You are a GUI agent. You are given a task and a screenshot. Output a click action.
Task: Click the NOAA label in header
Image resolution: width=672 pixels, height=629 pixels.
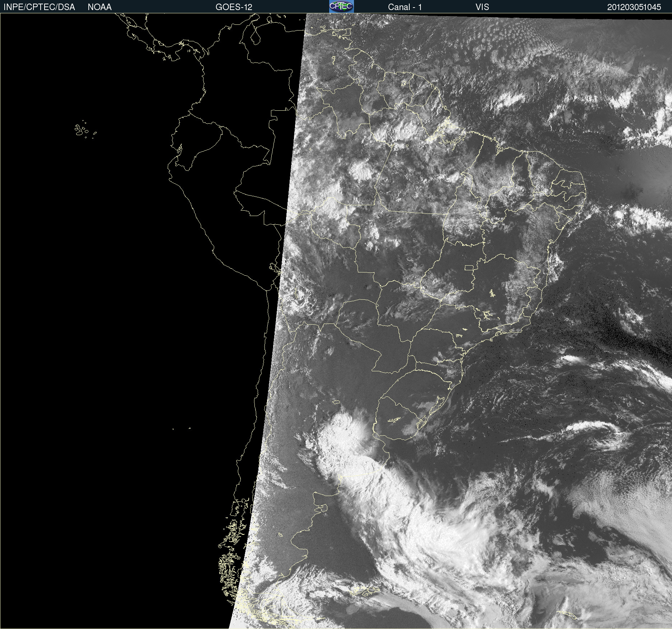point(100,7)
